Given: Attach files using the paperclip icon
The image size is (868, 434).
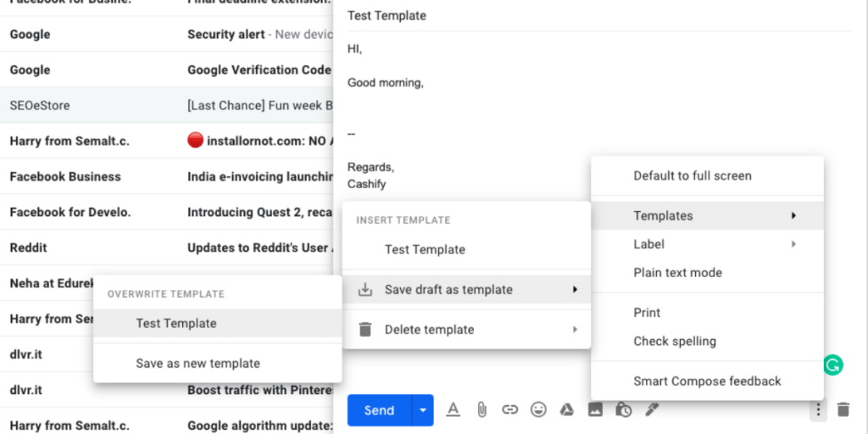Looking at the screenshot, I should coord(481,409).
